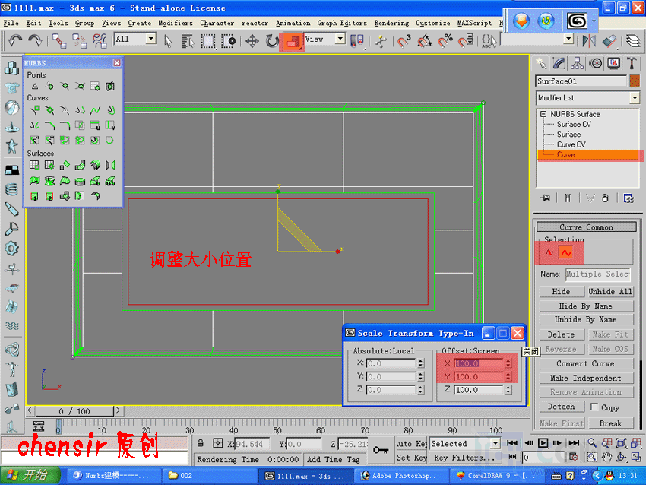Click Go to Start playback button

[513, 443]
